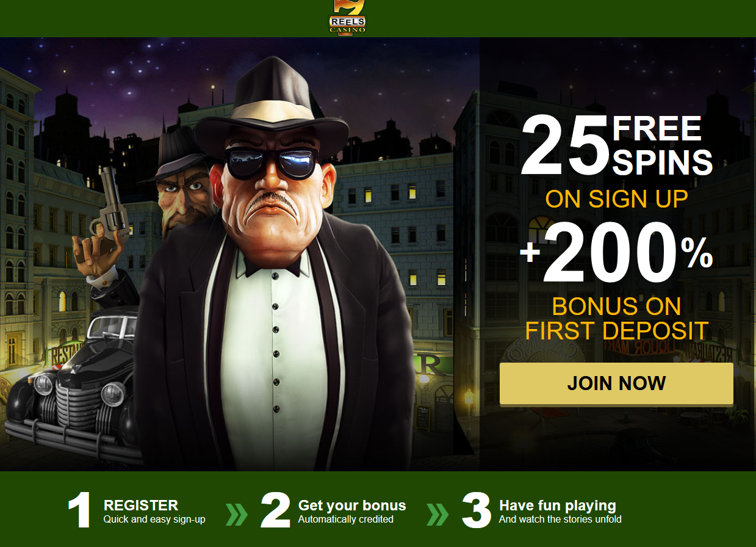Click the large step number 1
Viewport: 756px width, 547px height.
(80, 510)
